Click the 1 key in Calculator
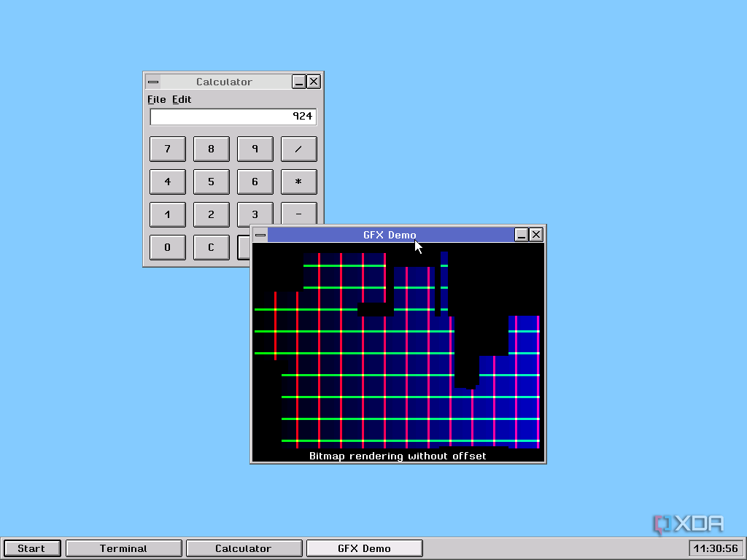Screen dimensions: 747x560 168,215
